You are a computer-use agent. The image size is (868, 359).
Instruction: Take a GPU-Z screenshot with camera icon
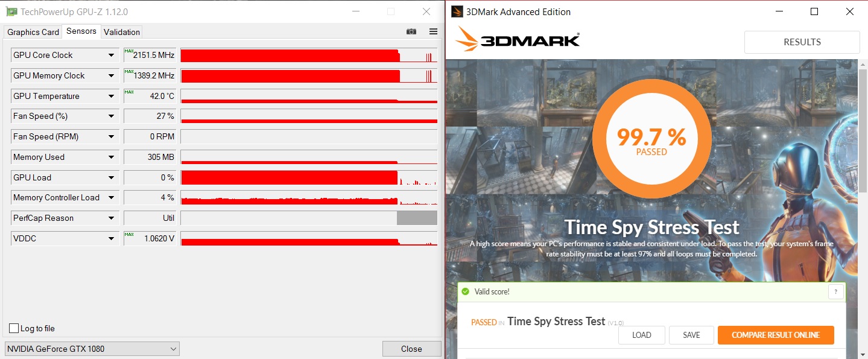(411, 31)
